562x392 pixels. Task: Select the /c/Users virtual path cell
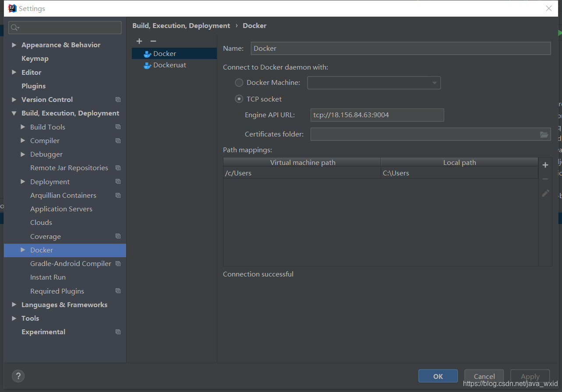click(x=302, y=173)
